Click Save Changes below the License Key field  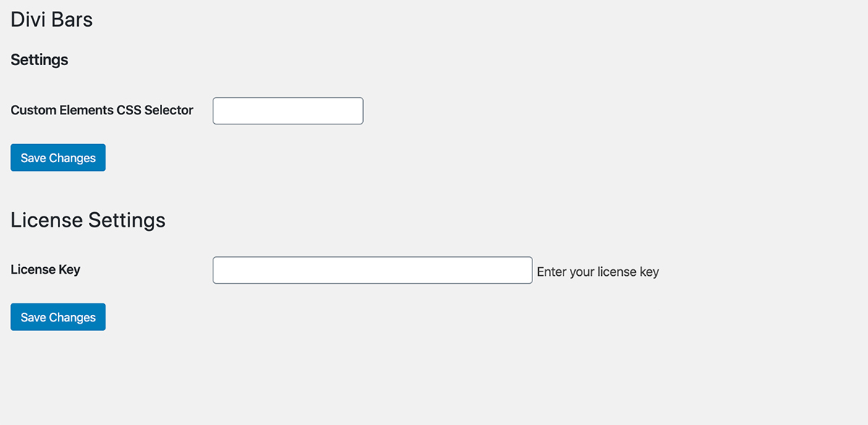(x=58, y=317)
